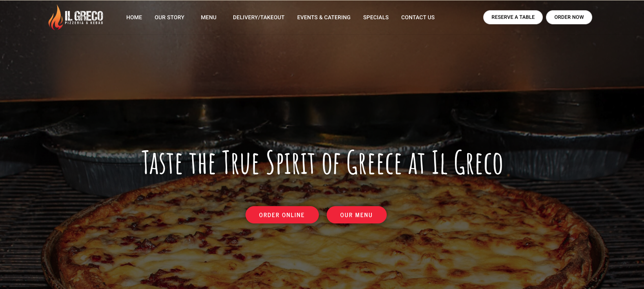The image size is (644, 289).
Task: Click the red Order Online button
Action: tap(282, 215)
